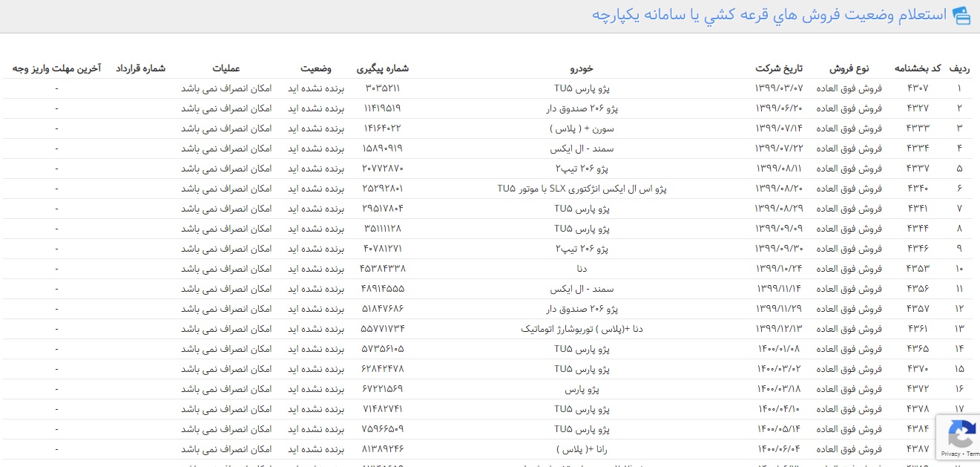Click the 'آخرین مهلت واریز وجه' column header
This screenshot has height=467, width=980.
point(56,68)
